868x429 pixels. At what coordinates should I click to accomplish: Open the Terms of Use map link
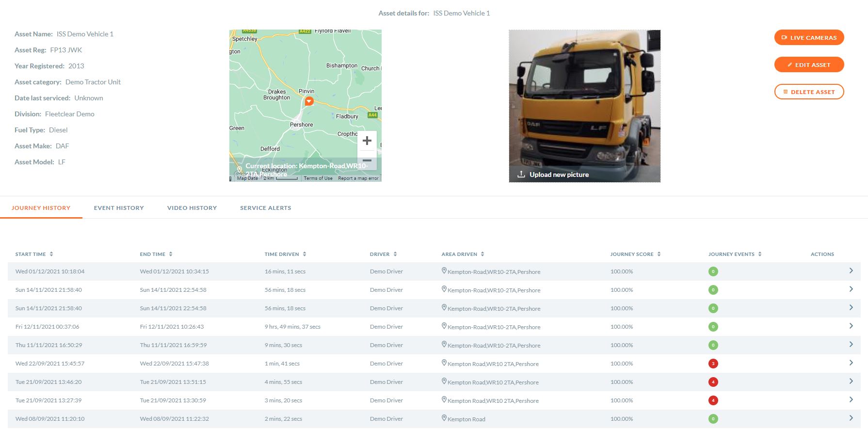[318, 178]
